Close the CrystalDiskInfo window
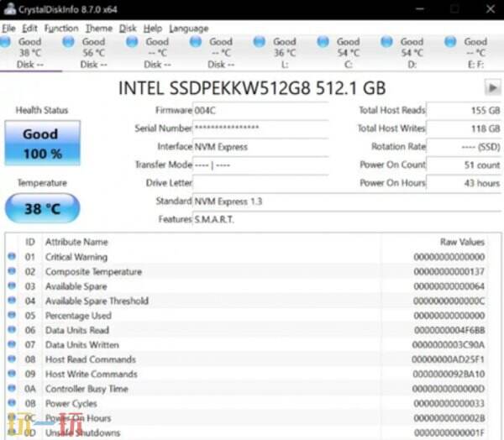504x440 pixels. tap(491, 9)
